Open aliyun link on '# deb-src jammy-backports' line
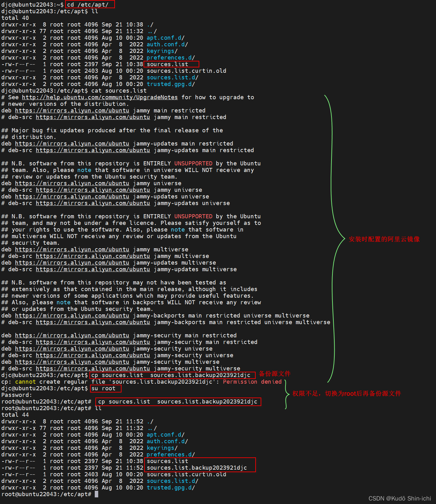436x504 pixels. [93, 322]
